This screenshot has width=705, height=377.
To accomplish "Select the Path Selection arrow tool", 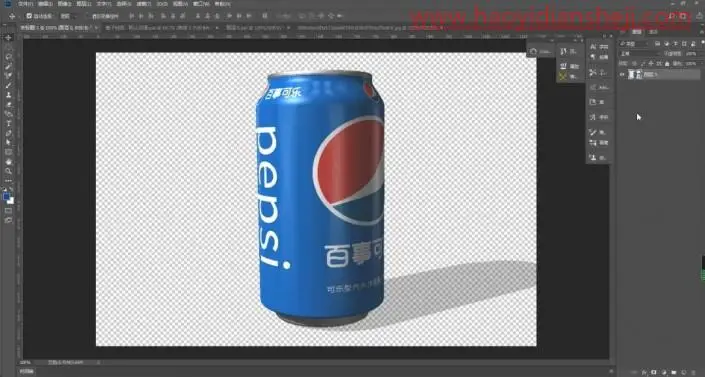I will click(8, 143).
